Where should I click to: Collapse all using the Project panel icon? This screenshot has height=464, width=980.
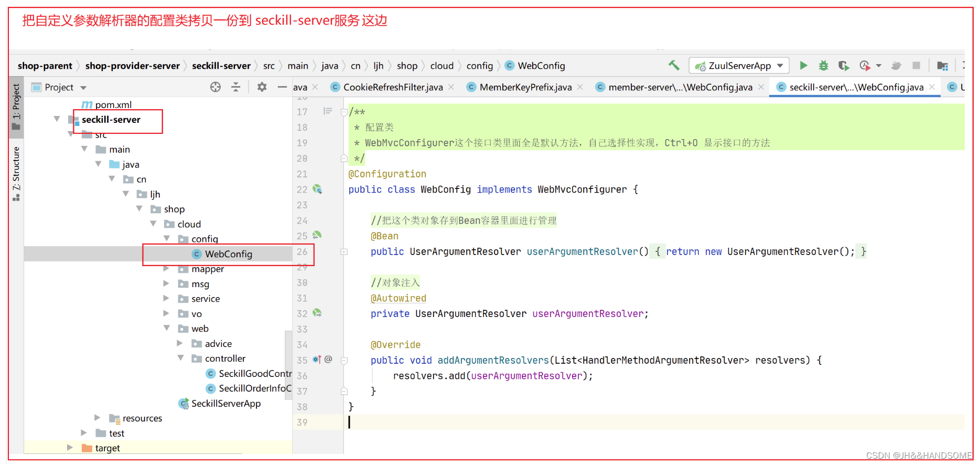tap(236, 87)
